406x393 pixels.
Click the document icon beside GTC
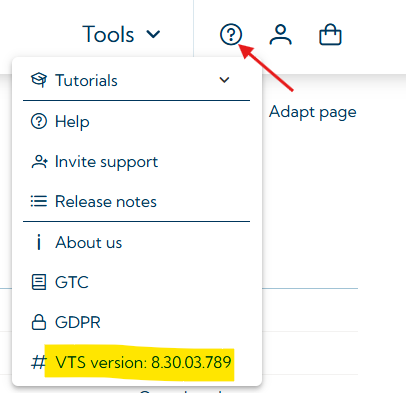click(39, 282)
